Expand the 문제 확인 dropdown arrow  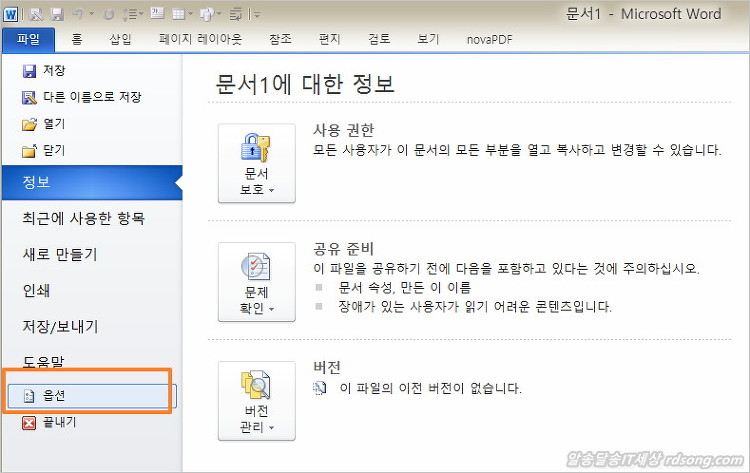271,309
